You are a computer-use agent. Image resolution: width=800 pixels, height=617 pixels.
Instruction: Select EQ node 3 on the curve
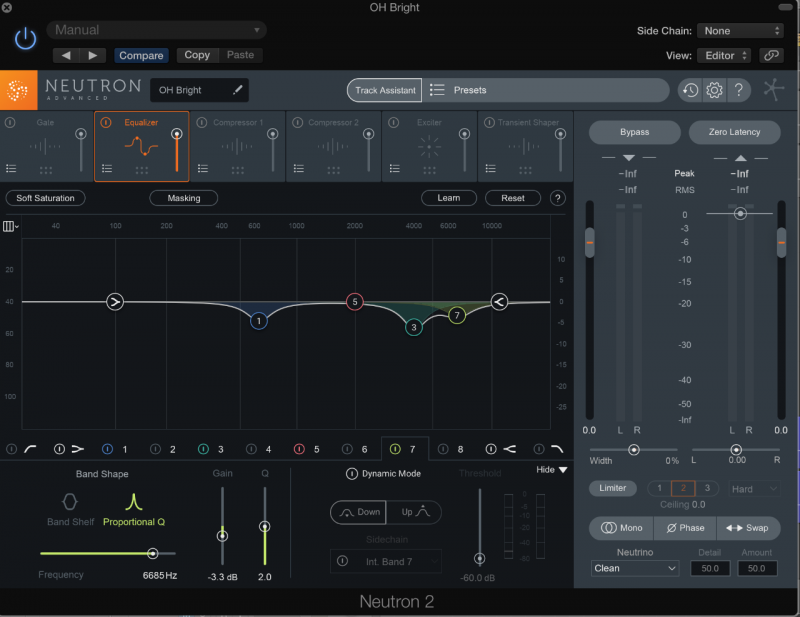coord(414,328)
